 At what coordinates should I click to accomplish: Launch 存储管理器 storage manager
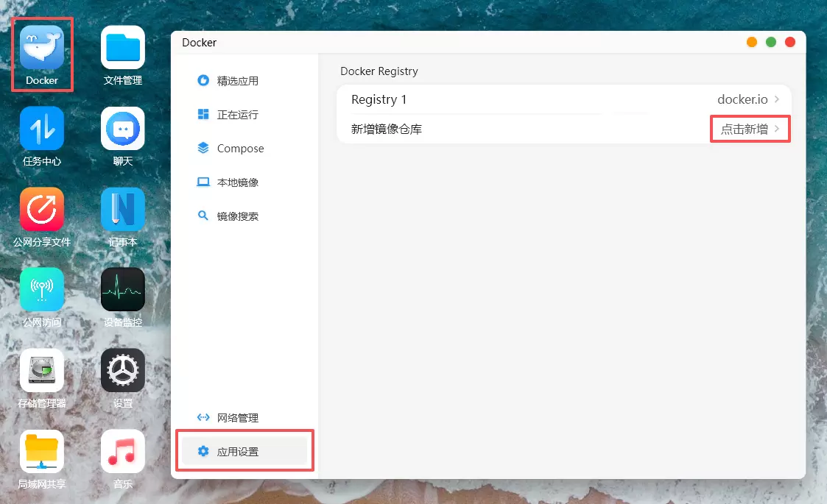[42, 371]
